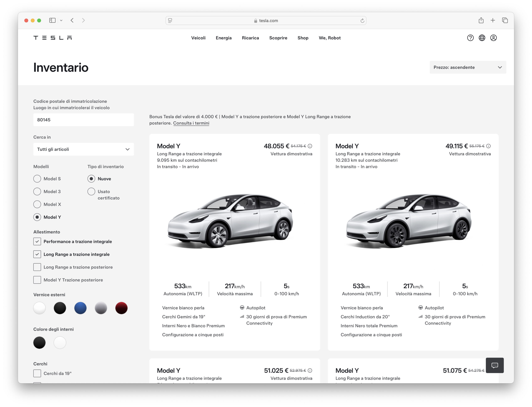The width and height of the screenshot is (532, 407).
Task: Filter by red exterior paint
Action: (x=121, y=308)
